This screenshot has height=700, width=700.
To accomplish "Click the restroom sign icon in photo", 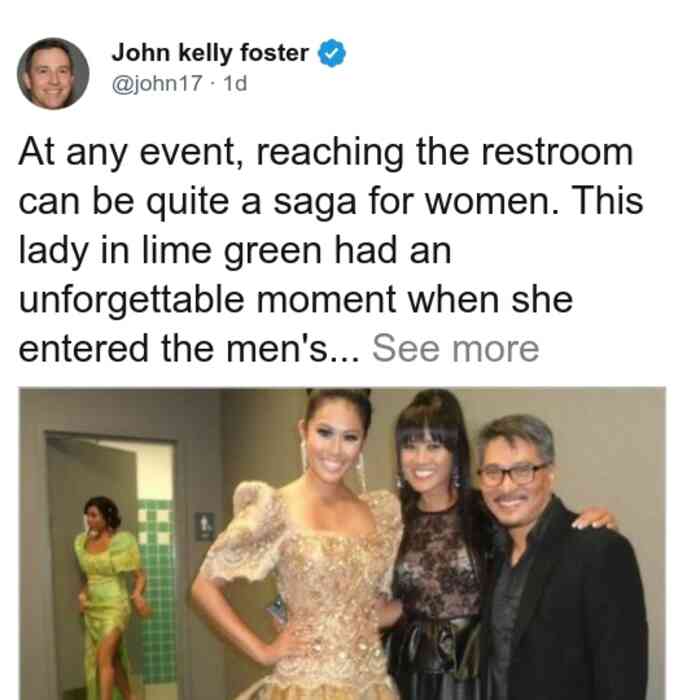I will [204, 526].
